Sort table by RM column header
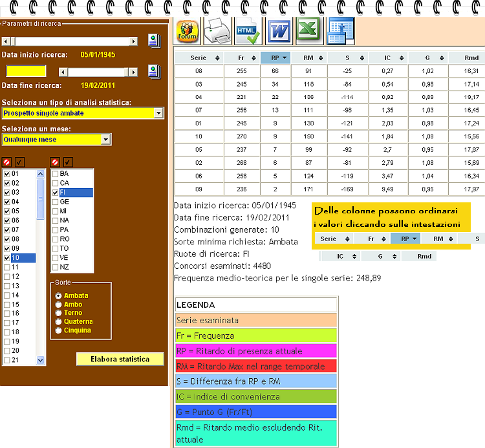This screenshot has width=485, height=448. (308, 58)
